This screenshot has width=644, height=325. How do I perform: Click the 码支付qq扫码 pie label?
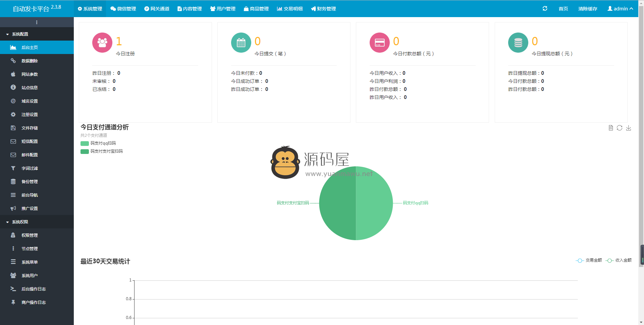click(x=415, y=203)
